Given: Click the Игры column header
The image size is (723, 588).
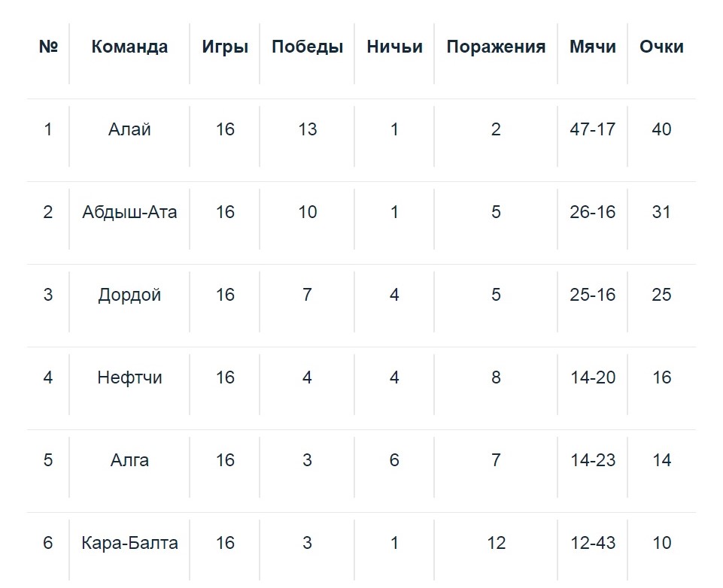Looking at the screenshot, I should pos(225,47).
